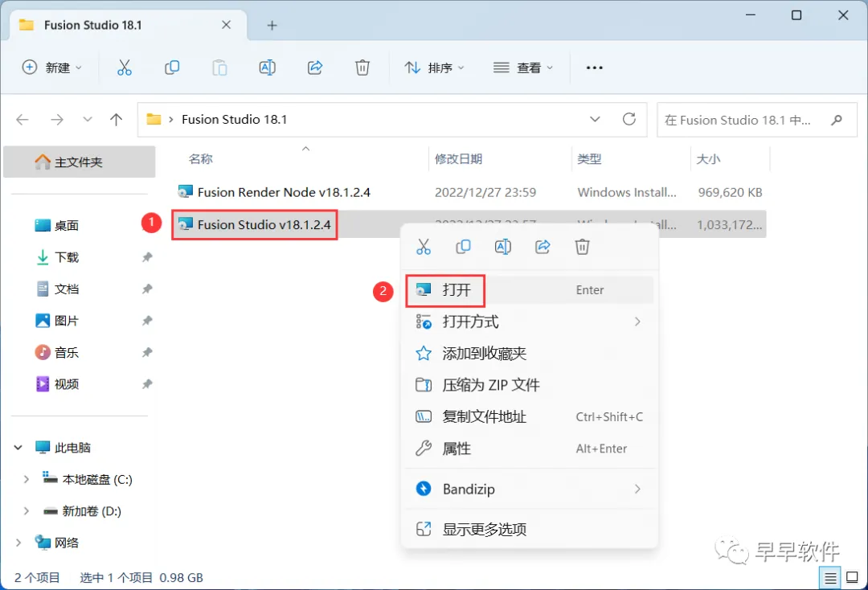Close the Fusion Studio 18.1 tab

tap(227, 25)
